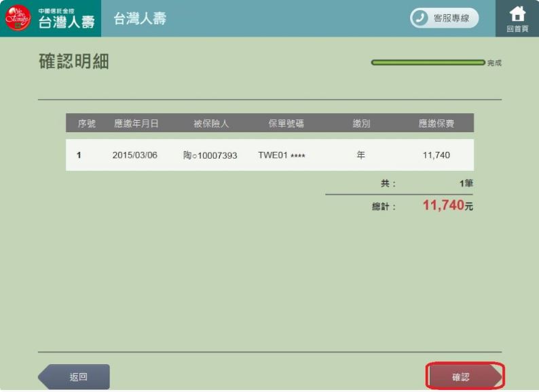Select the 序號 column header

[x=87, y=123]
